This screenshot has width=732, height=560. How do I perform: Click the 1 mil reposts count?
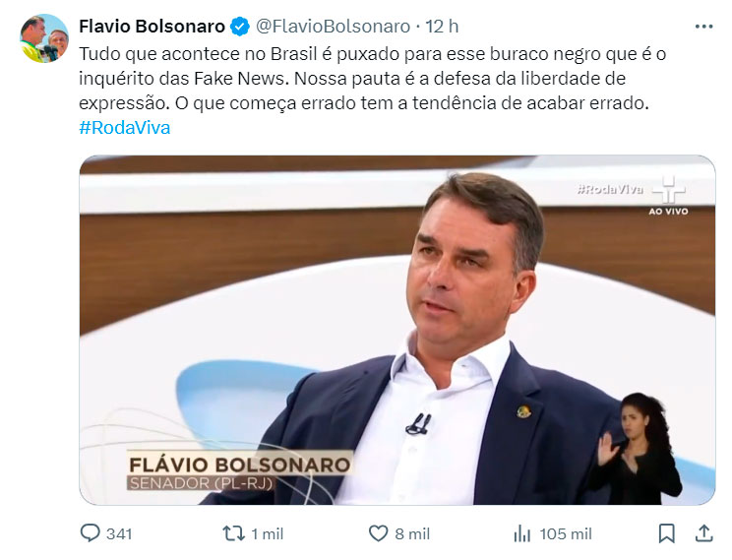click(x=267, y=533)
